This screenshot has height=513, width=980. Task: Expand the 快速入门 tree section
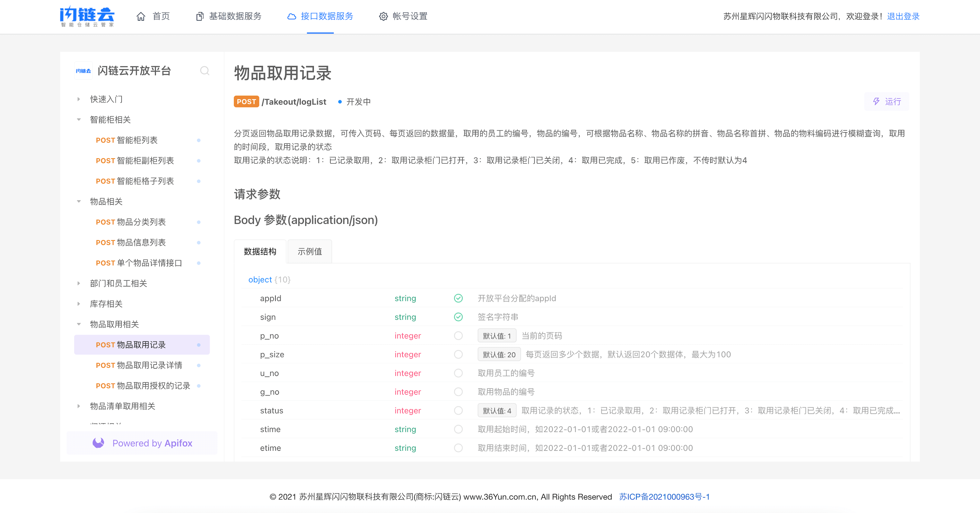pyautogui.click(x=79, y=99)
